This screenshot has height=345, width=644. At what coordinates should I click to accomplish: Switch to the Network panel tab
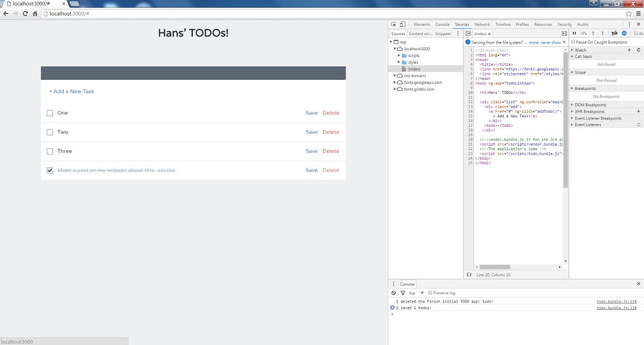pyautogui.click(x=482, y=24)
